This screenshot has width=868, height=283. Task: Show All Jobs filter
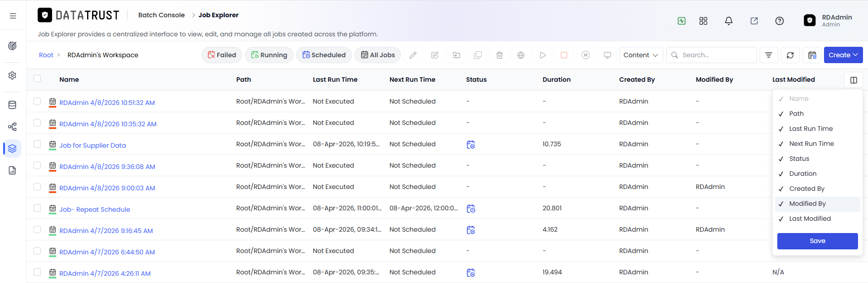point(378,55)
